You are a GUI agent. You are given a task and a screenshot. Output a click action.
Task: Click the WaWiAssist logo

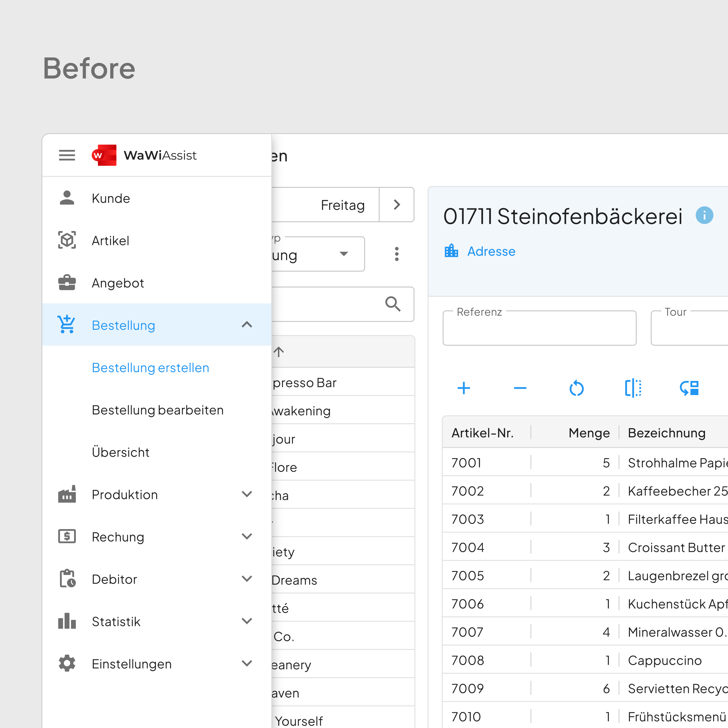tap(144, 155)
